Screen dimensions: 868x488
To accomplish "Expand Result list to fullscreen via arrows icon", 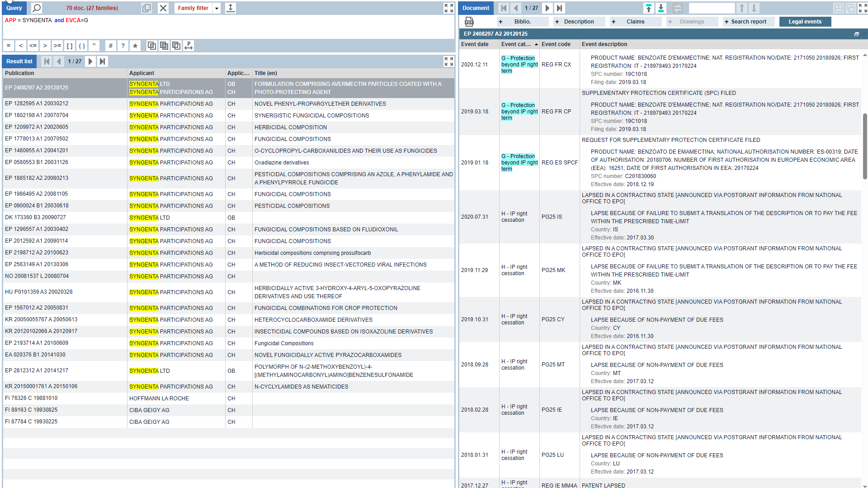I will (x=448, y=61).
